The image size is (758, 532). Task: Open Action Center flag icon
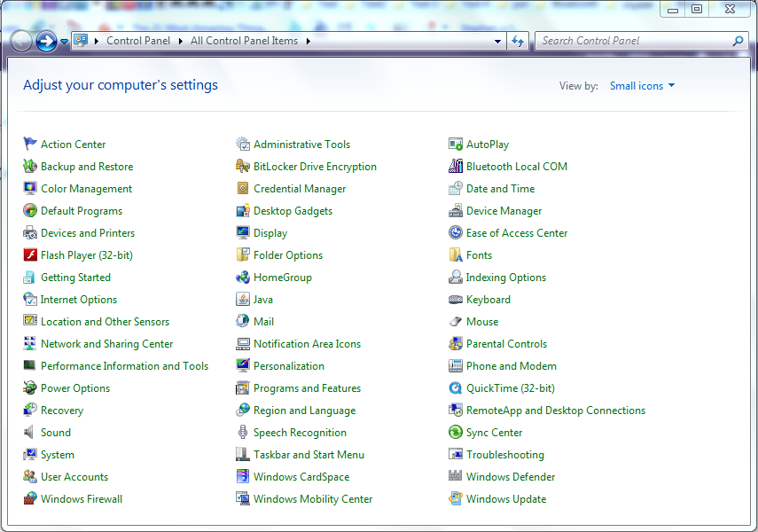click(30, 144)
